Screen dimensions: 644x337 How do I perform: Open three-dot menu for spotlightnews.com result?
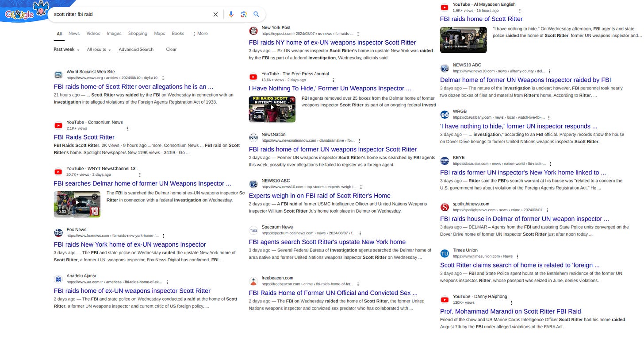point(547,210)
